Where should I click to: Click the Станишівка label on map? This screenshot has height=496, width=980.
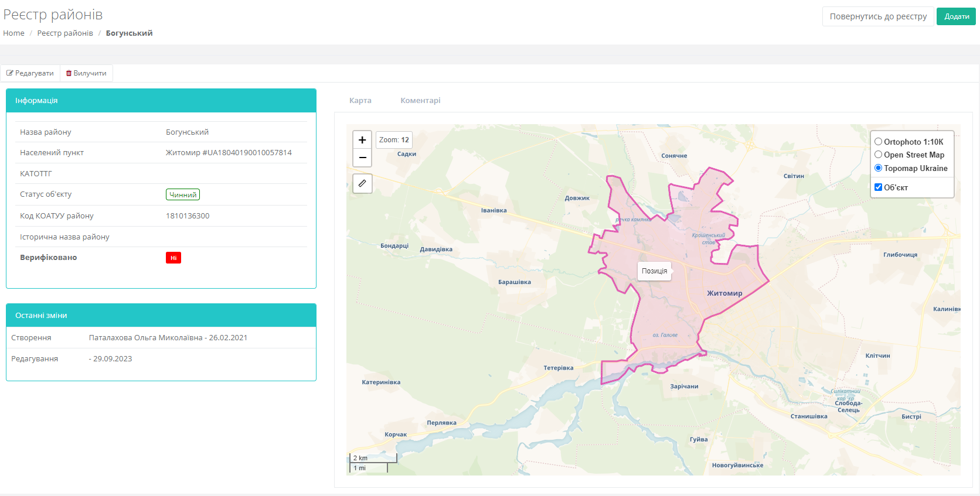click(x=809, y=416)
